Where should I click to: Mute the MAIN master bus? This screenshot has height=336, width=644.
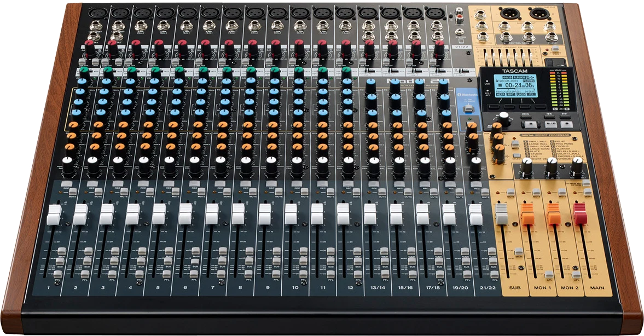588,193
